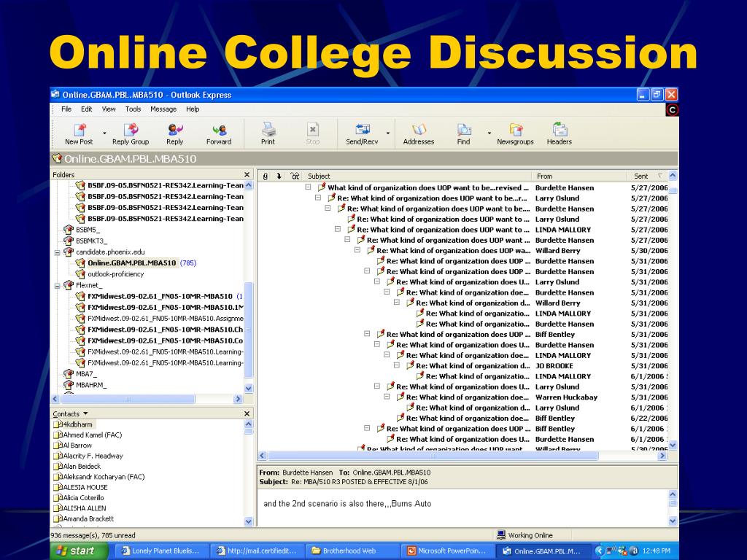Click the taskbar clock showing 12:48 PM
The image size is (747, 560).
tap(656, 551)
